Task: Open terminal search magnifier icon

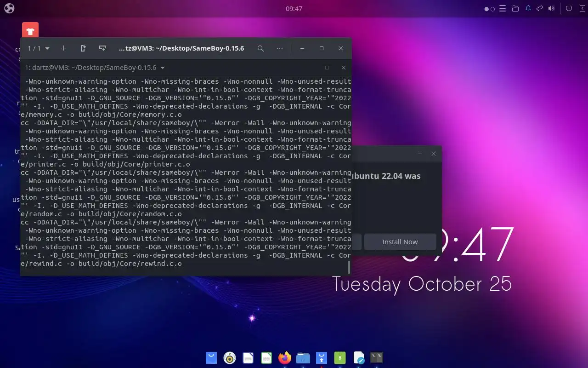Action: 260,48
